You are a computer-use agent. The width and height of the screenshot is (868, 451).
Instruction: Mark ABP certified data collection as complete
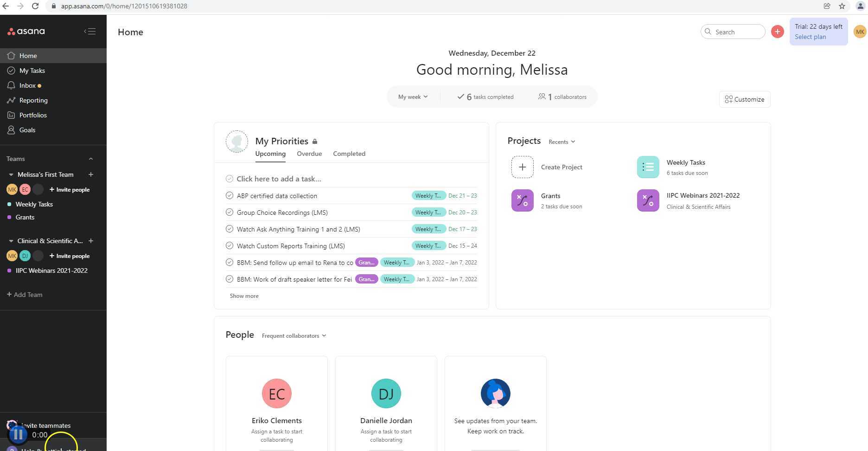pyautogui.click(x=229, y=195)
